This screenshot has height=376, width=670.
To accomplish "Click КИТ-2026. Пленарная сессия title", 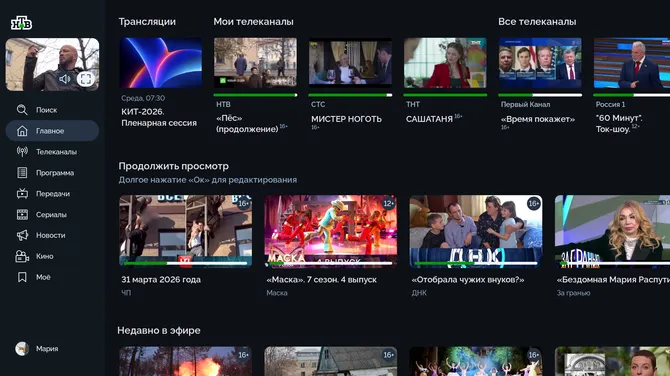I will (159, 117).
